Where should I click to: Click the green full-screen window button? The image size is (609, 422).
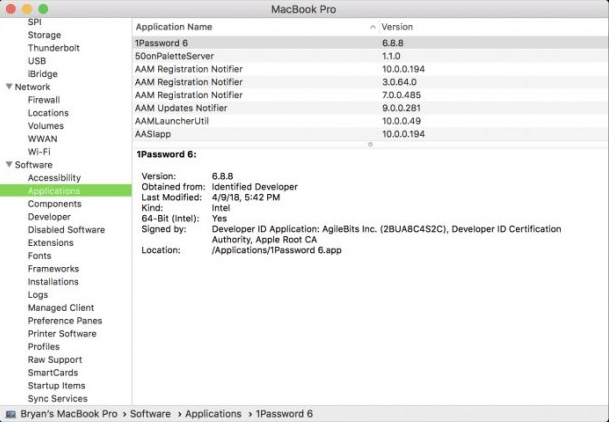click(x=43, y=9)
